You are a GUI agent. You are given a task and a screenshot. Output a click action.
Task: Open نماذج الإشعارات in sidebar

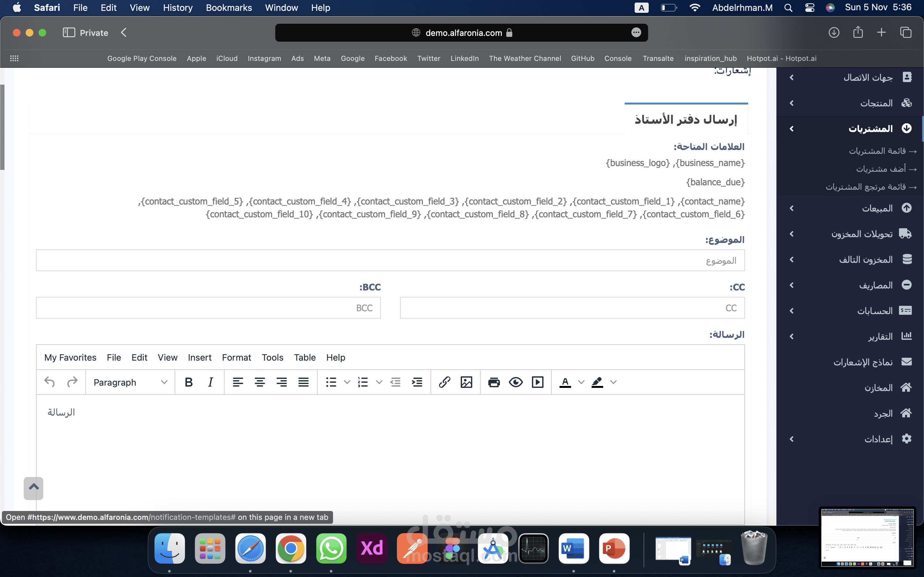[863, 362]
